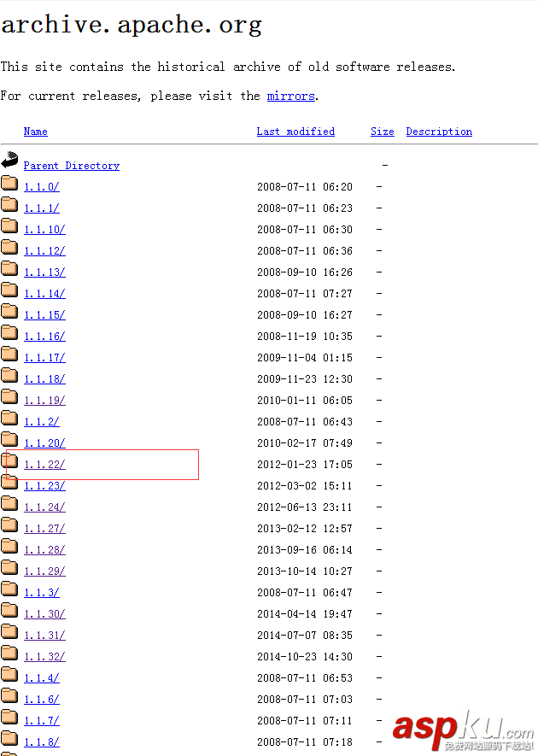Click folder icon beside 1.1.14/
This screenshot has height=756, width=538.
click(x=9, y=290)
